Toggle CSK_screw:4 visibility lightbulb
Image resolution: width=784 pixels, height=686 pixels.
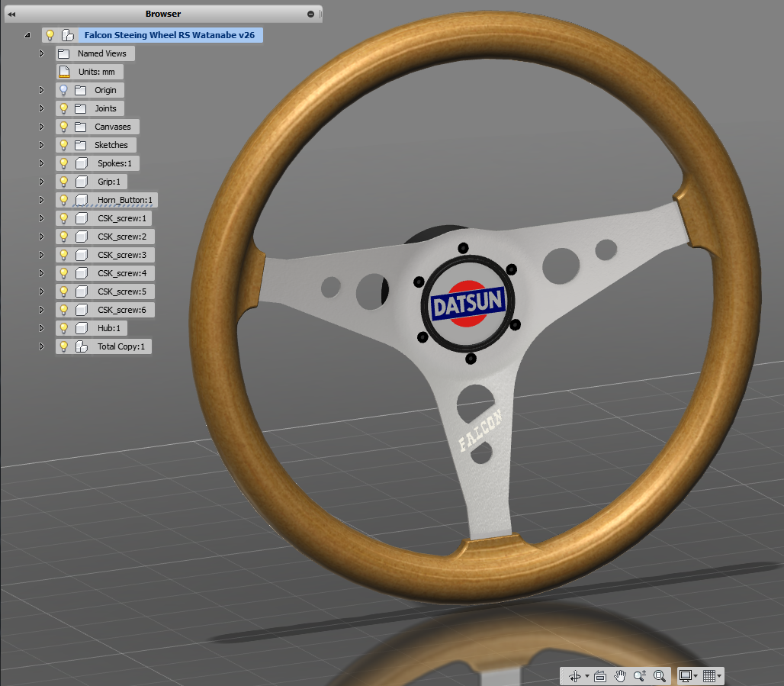[x=63, y=273]
